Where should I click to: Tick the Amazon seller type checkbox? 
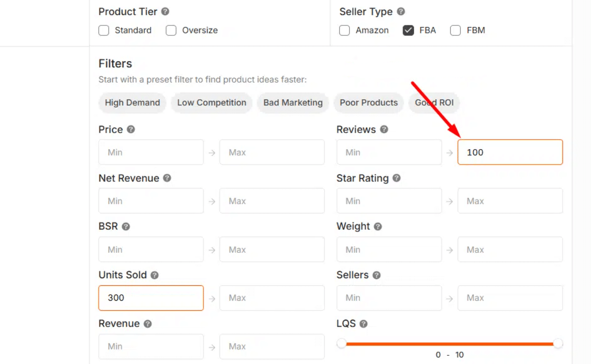tap(345, 30)
